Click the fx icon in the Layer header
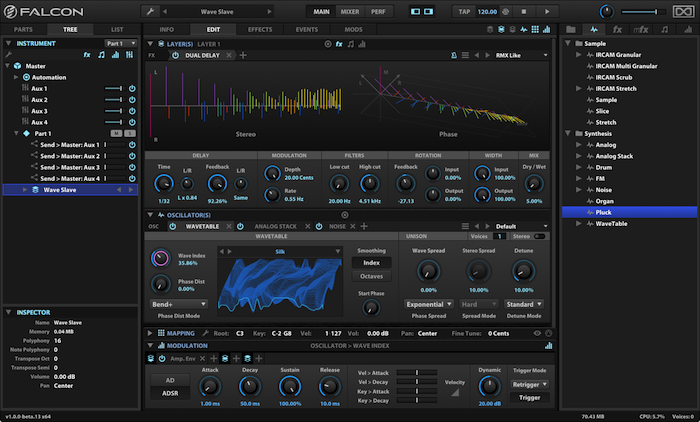The image size is (700, 422). 339,44
